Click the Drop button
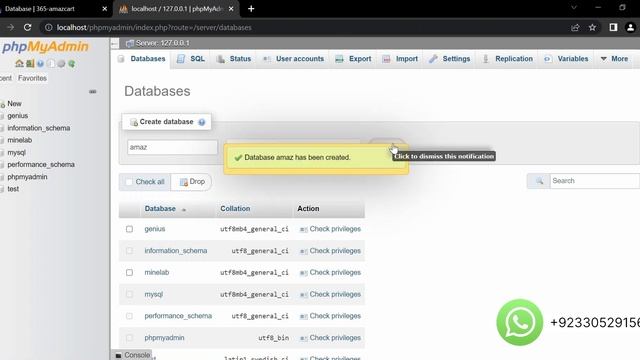This screenshot has height=360, width=640. (x=192, y=182)
